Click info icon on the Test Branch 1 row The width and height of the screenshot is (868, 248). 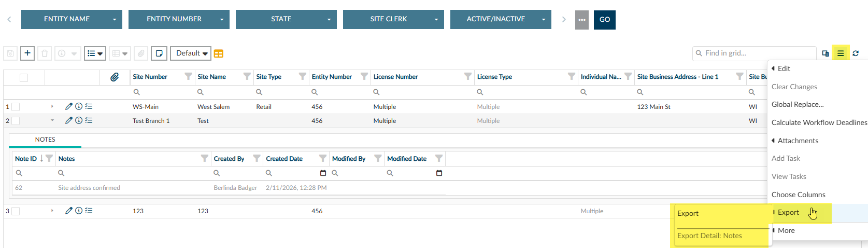[79, 120]
